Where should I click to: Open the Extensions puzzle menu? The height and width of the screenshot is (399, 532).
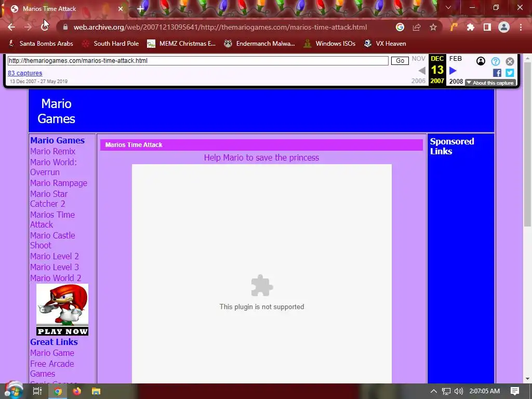(470, 27)
